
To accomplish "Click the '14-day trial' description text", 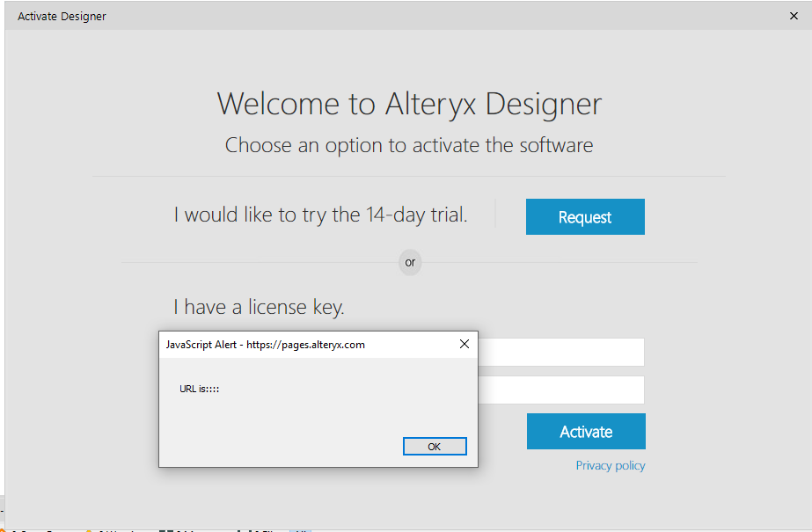I will coord(320,215).
